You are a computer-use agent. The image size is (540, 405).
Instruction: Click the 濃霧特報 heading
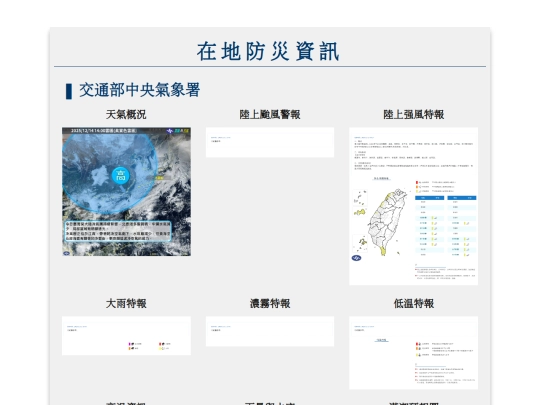pos(270,304)
